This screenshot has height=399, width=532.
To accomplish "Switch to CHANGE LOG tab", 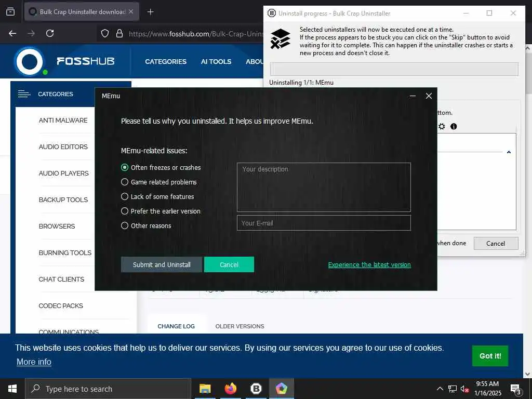I will (176, 326).
